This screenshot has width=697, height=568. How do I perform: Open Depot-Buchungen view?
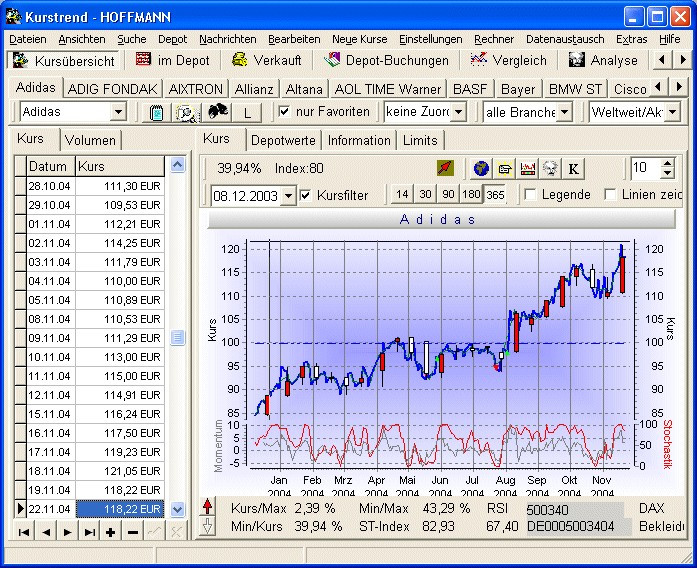[386, 60]
